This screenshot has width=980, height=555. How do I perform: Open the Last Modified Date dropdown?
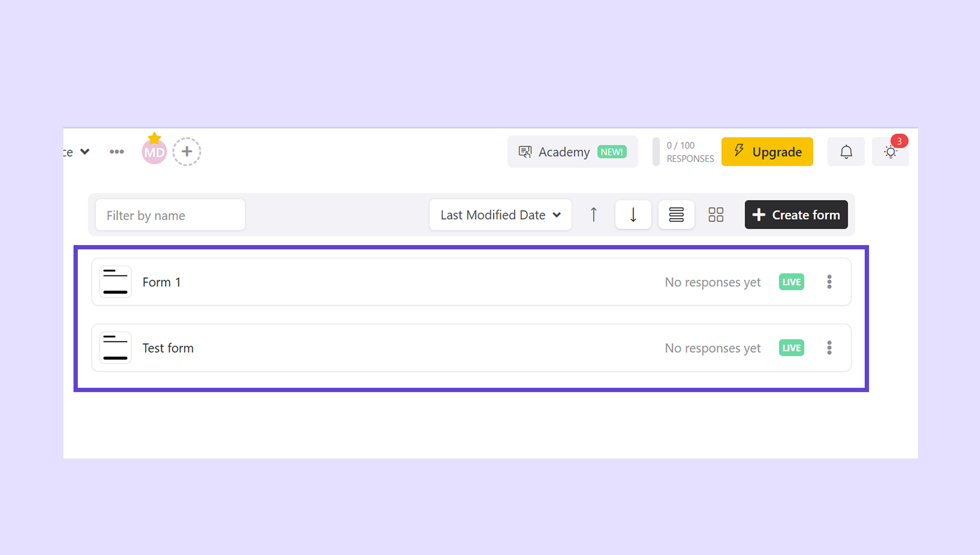click(x=500, y=215)
